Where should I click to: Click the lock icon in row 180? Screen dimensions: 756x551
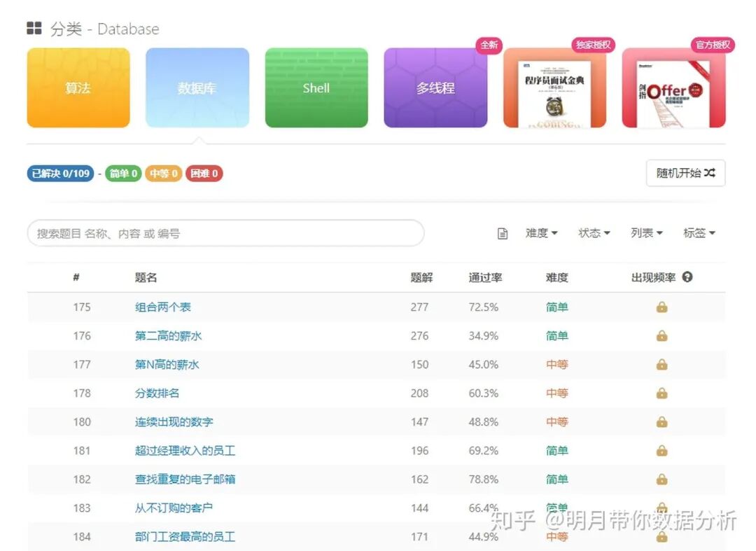pos(662,421)
